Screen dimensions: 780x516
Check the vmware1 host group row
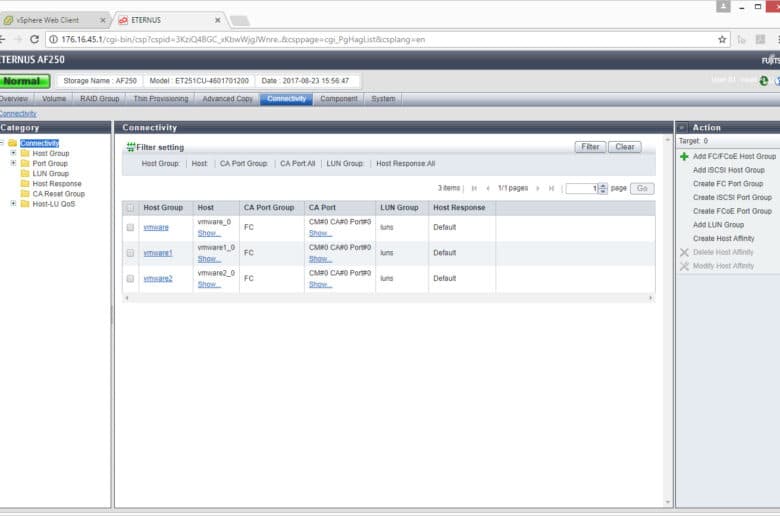click(x=130, y=253)
